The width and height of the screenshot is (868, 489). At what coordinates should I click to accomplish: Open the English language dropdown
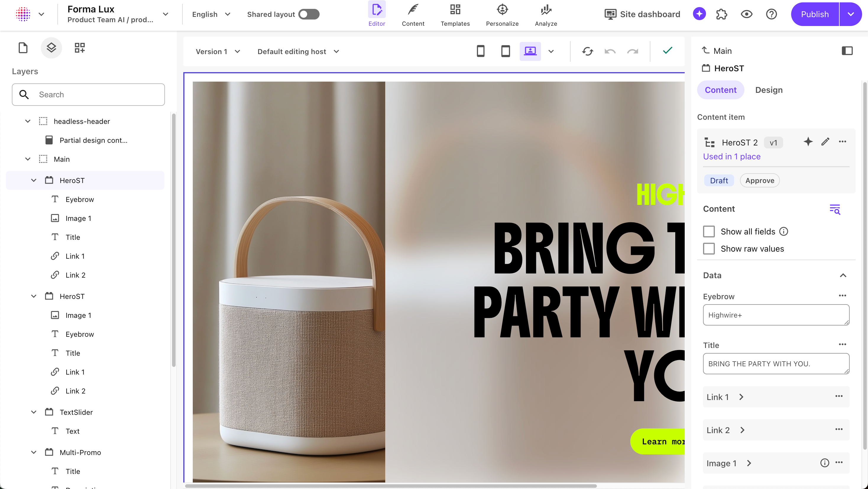click(211, 14)
